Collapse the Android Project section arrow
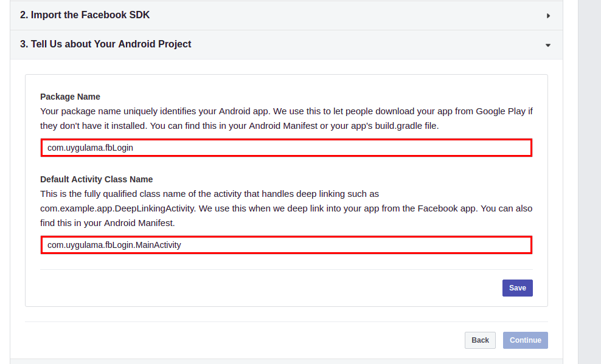This screenshot has height=364, width=601. pyautogui.click(x=548, y=45)
